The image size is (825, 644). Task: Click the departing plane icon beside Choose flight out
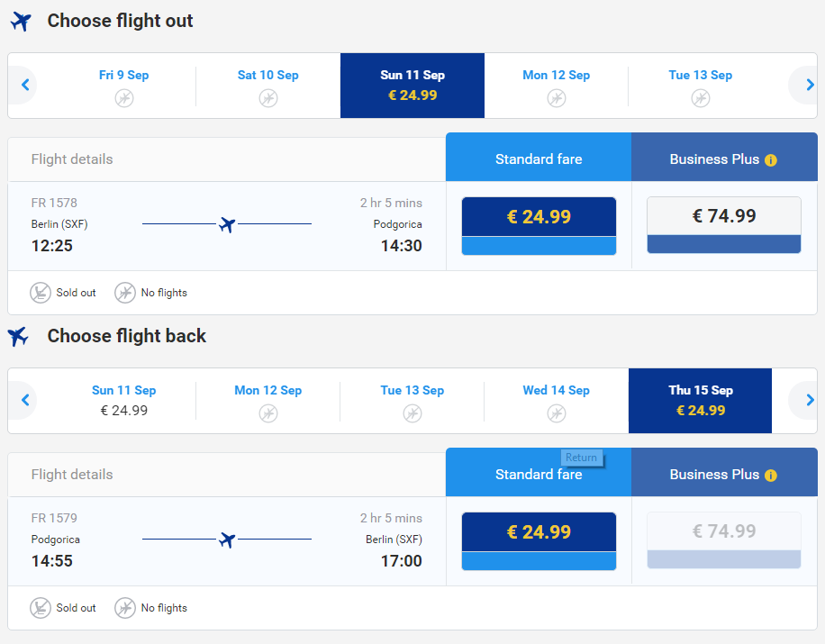21,22
